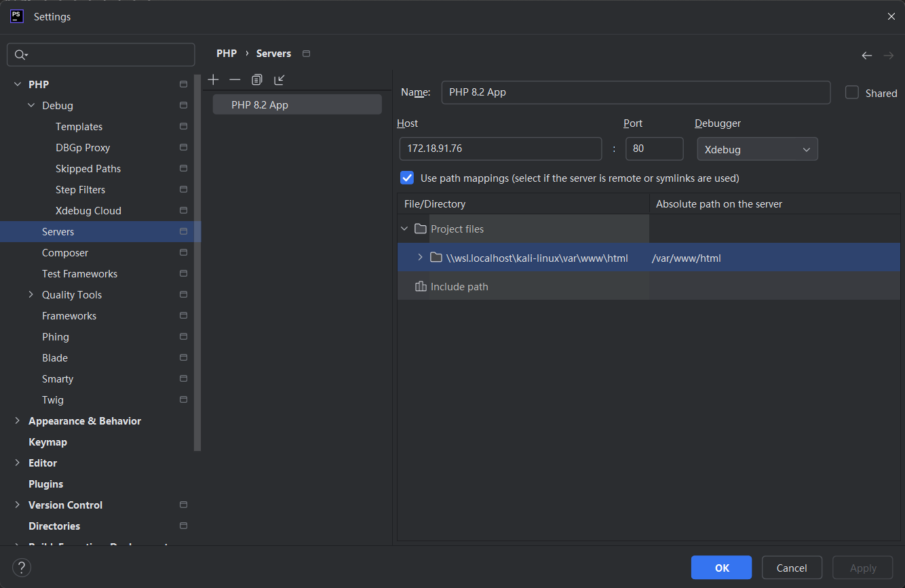Click the add server plus icon
This screenshot has height=588, width=905.
pos(213,79)
